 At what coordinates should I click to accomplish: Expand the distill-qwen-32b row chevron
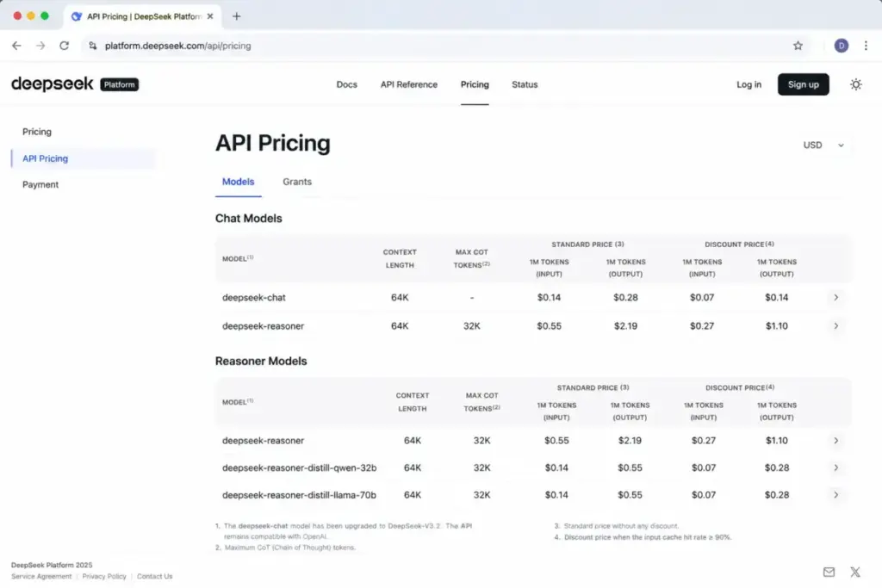point(835,467)
